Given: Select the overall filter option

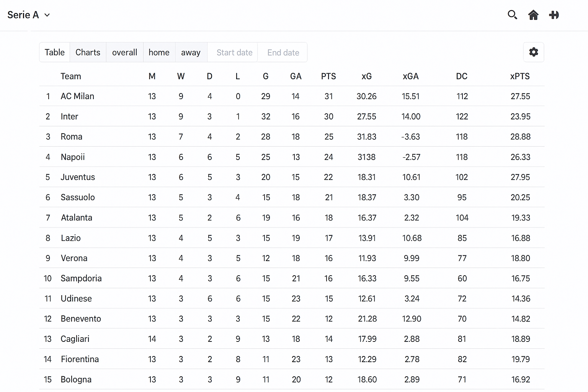Looking at the screenshot, I should coord(124,52).
